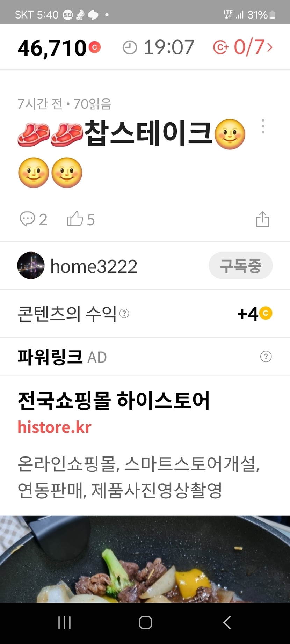290x644 pixels.
Task: Tap the red coin icon beside 46,710
Action: [x=94, y=47]
